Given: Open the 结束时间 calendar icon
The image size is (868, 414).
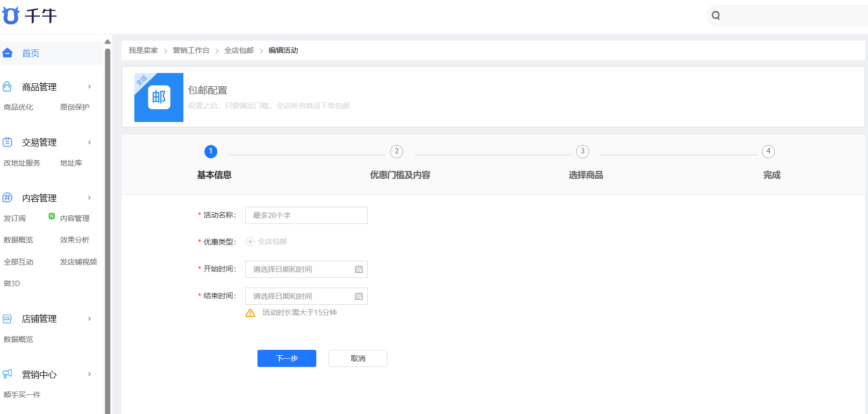Looking at the screenshot, I should pos(359,296).
